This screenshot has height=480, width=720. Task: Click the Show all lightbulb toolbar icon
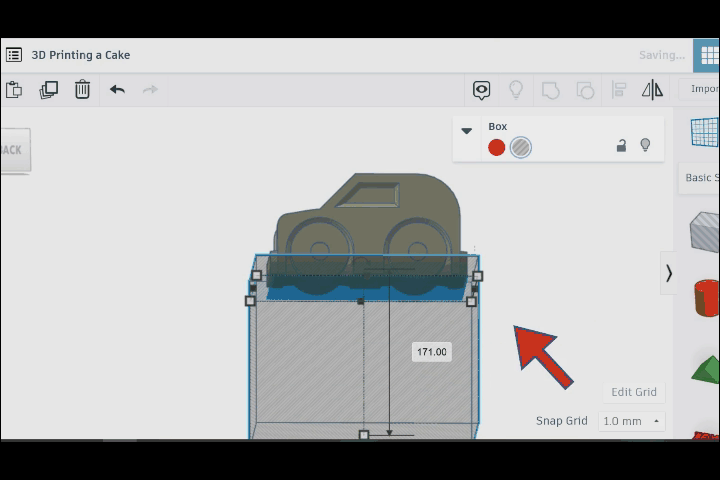coord(516,90)
